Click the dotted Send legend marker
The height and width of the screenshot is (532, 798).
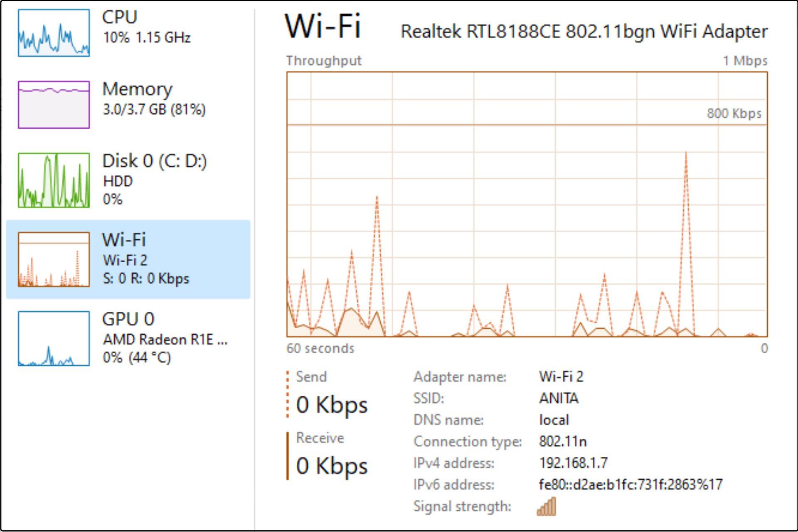pos(288,394)
